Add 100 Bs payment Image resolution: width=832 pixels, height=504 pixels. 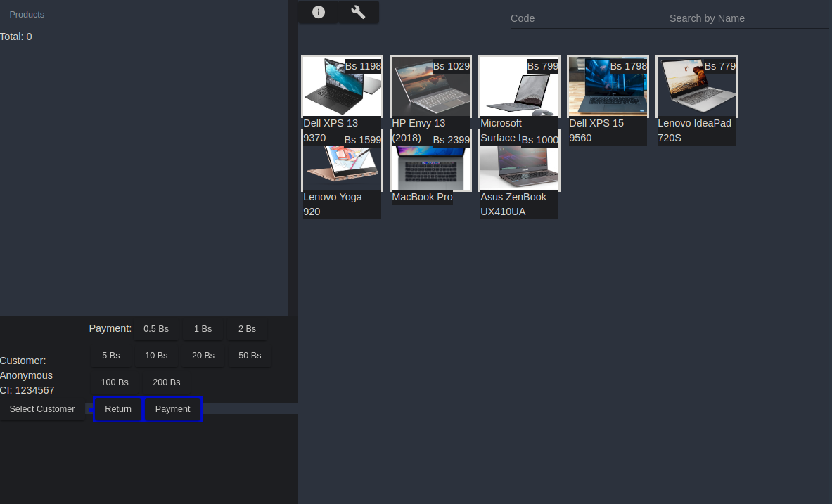pyautogui.click(x=115, y=382)
